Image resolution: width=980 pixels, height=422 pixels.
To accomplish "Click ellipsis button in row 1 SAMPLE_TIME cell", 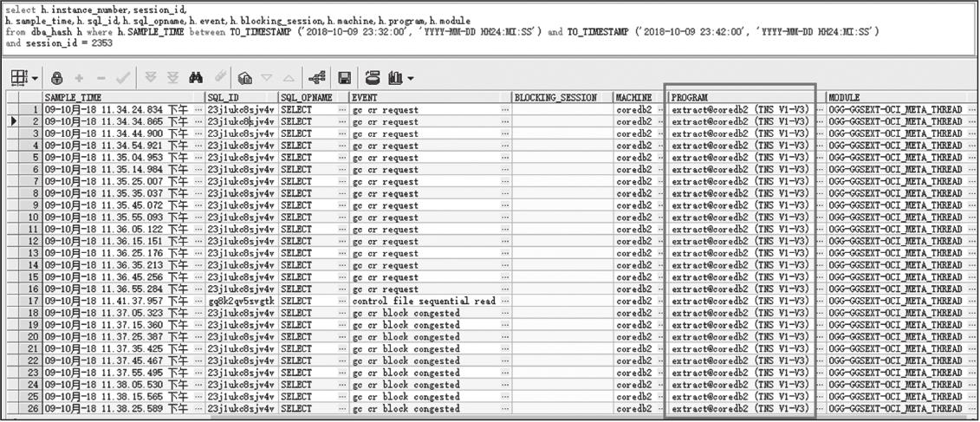I will 198,109.
